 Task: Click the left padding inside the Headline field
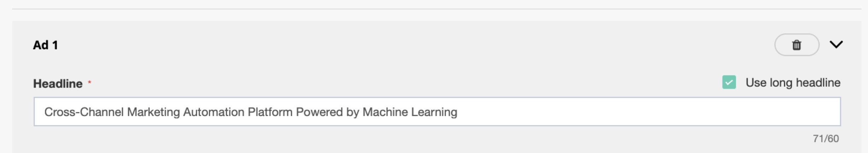39,112
